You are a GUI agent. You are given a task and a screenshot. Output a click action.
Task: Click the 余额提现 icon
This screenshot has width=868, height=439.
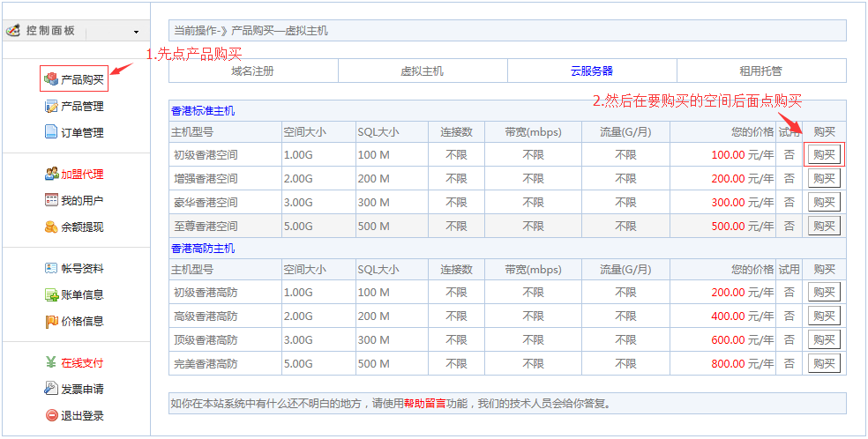tap(51, 227)
